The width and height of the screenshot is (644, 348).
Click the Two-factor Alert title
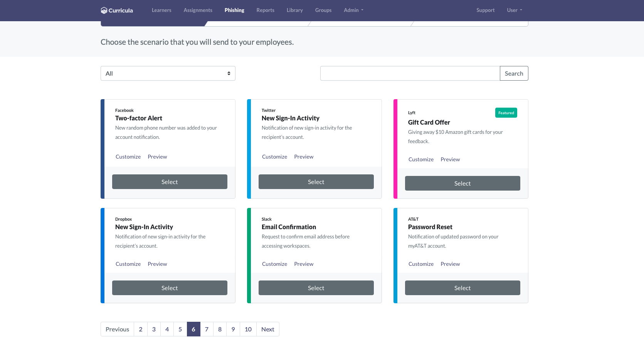139,118
